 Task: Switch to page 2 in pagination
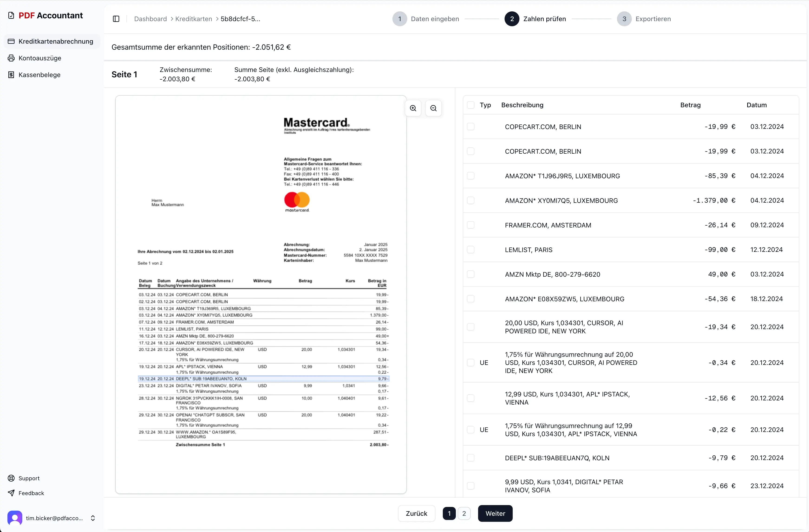[464, 513]
